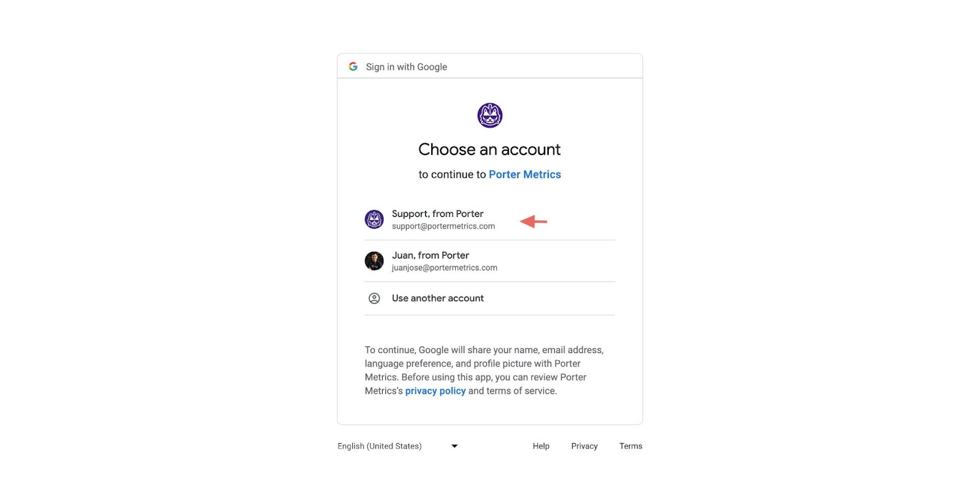Open the Help footer link
The width and height of the screenshot is (980, 478).
pos(541,446)
